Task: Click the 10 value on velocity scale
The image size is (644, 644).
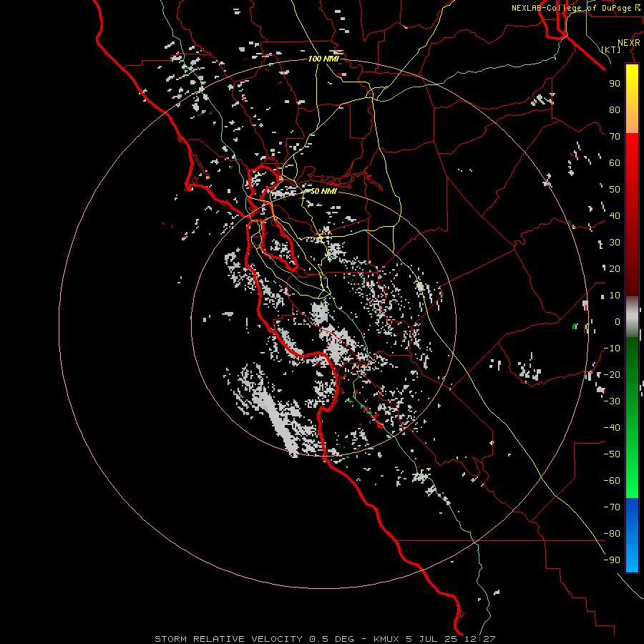Action: 615,296
